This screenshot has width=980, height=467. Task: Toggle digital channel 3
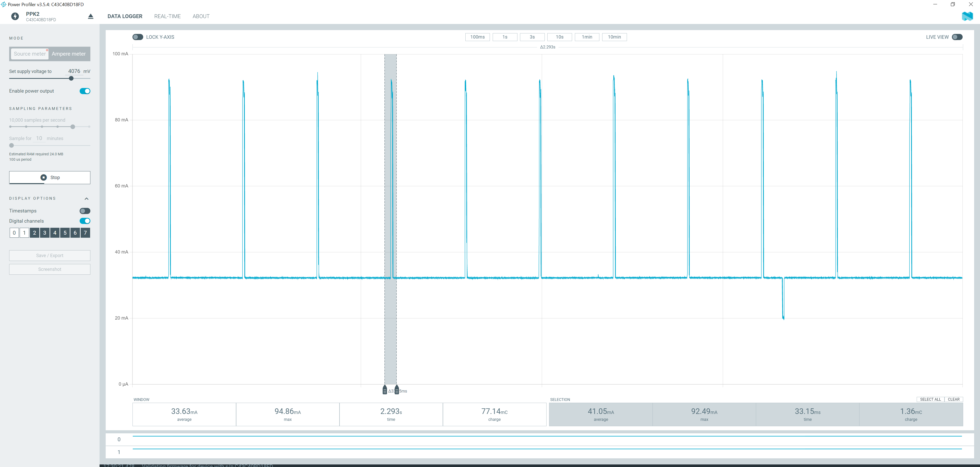click(44, 233)
